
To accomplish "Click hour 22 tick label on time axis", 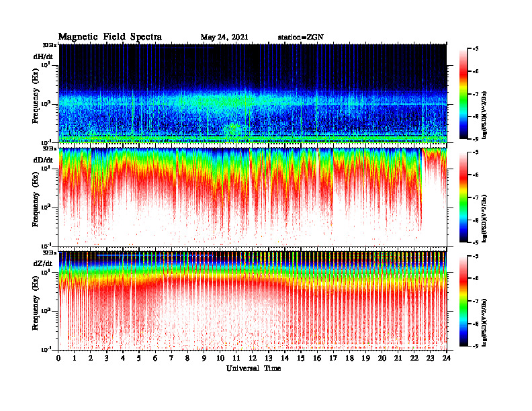I will pyautogui.click(x=414, y=359).
